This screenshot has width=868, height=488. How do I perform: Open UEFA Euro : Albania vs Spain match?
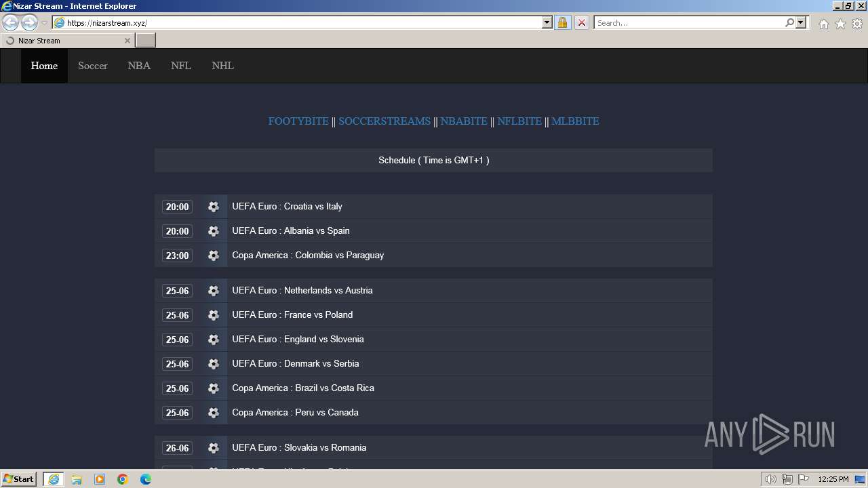pos(291,231)
